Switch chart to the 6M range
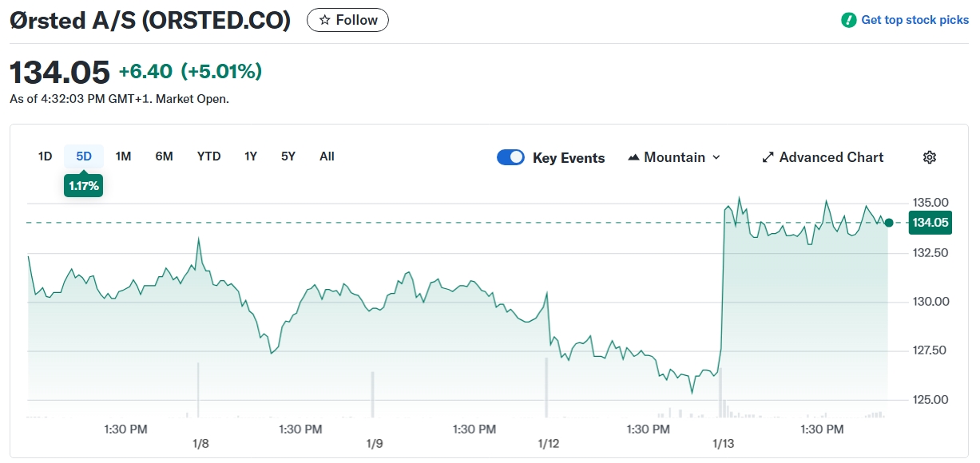Image resolution: width=980 pixels, height=463 pixels. (164, 156)
